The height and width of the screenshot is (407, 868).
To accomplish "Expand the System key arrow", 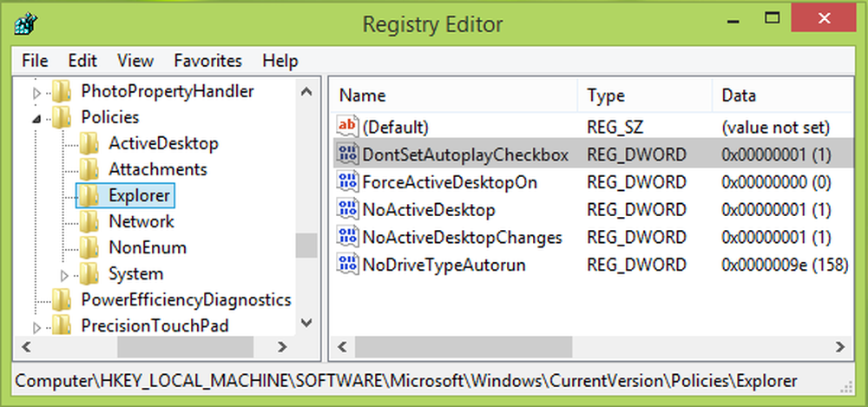I will pyautogui.click(x=63, y=275).
